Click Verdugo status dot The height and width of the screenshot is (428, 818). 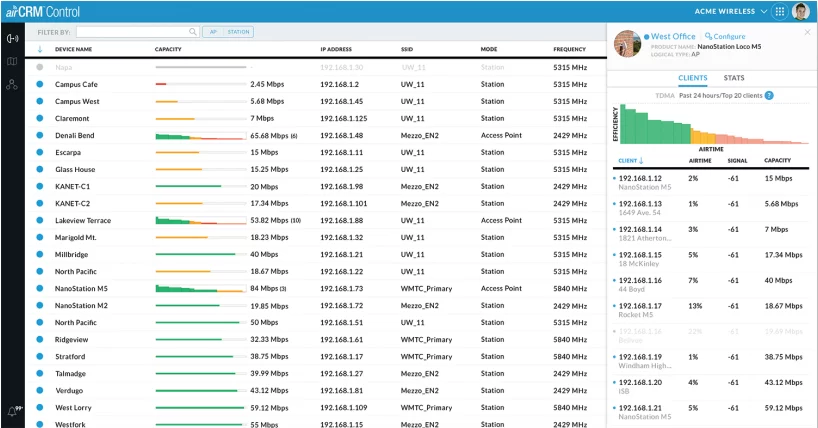tap(40, 390)
